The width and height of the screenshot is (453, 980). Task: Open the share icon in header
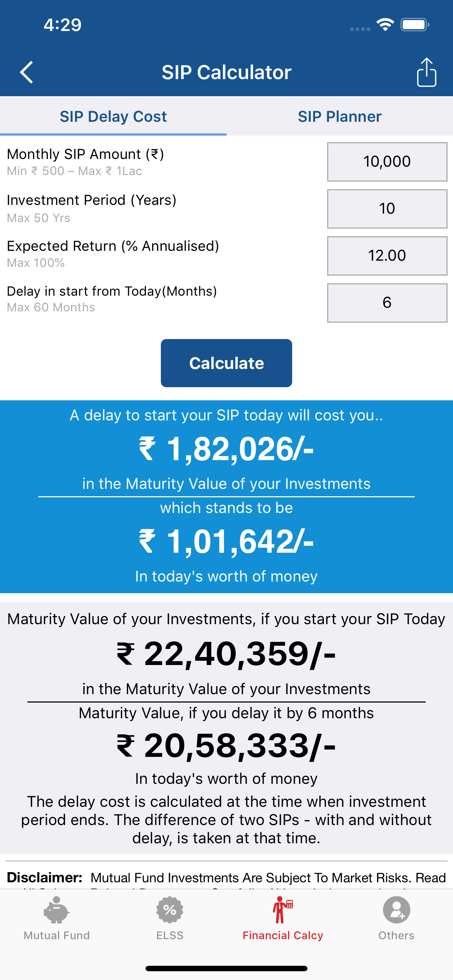pos(426,72)
